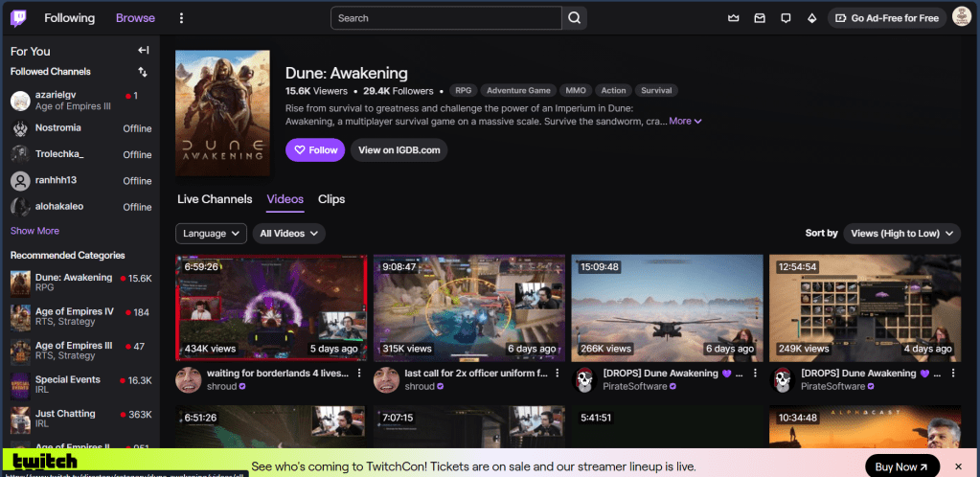Sort followed channels with arrows icon

pyautogui.click(x=143, y=72)
